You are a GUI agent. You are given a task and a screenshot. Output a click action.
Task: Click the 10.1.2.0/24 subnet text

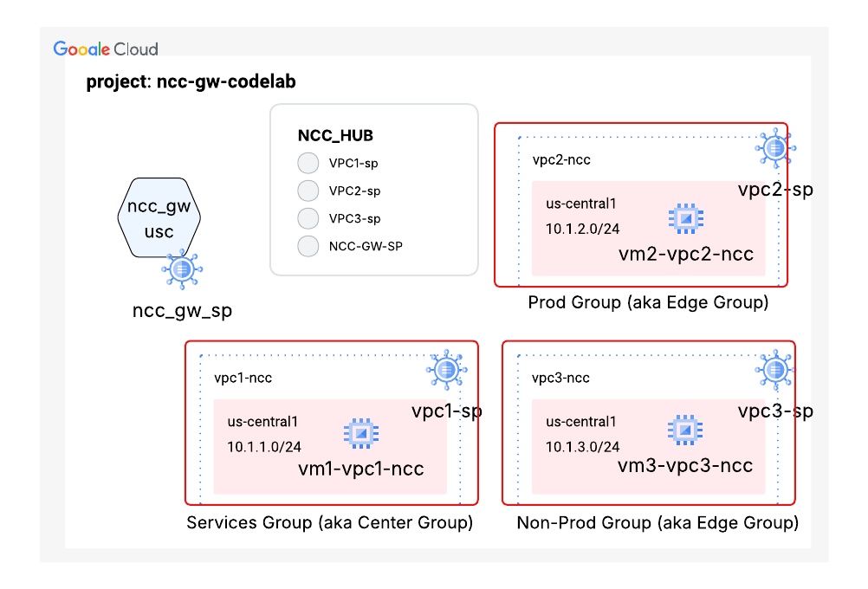point(583,230)
